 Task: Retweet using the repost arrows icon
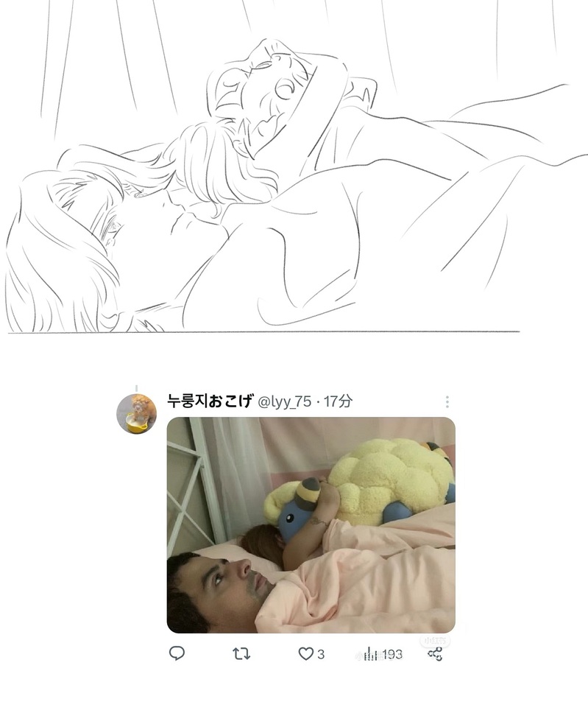241,653
